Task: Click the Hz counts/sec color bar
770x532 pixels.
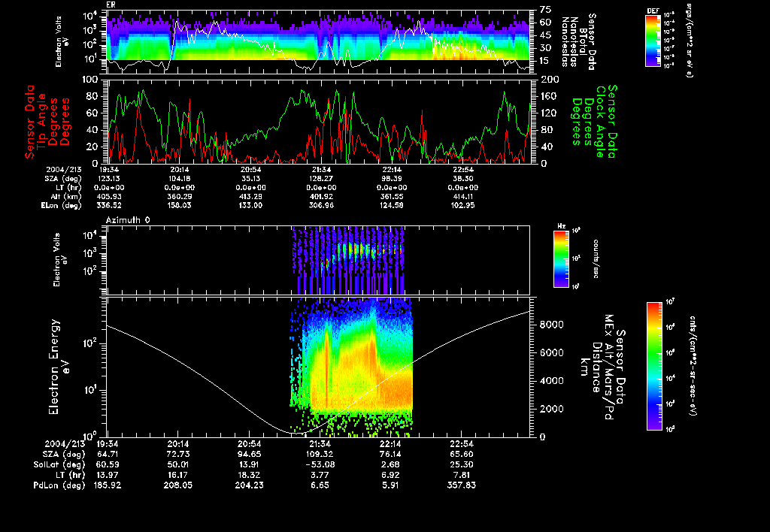Action: (x=561, y=258)
